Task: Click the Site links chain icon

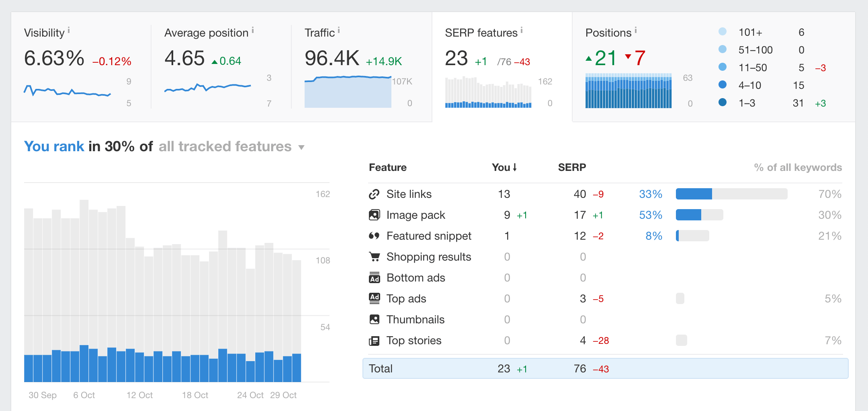Action: click(375, 194)
